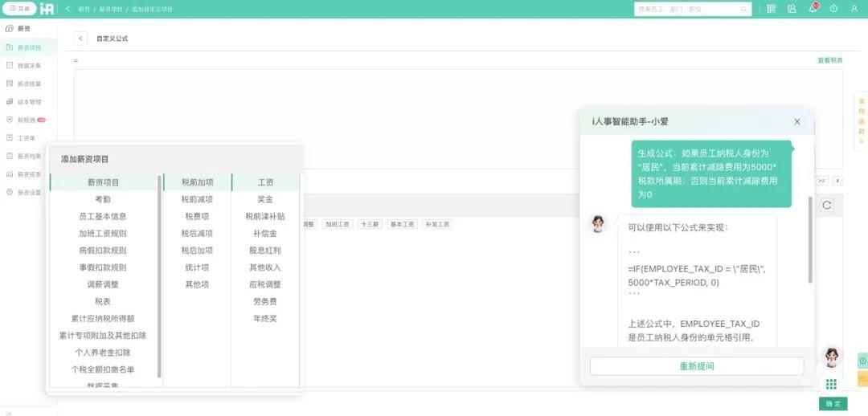The height and width of the screenshot is (416, 868).
Task: Go back using the top bar arrow
Action: pyautogui.click(x=68, y=9)
